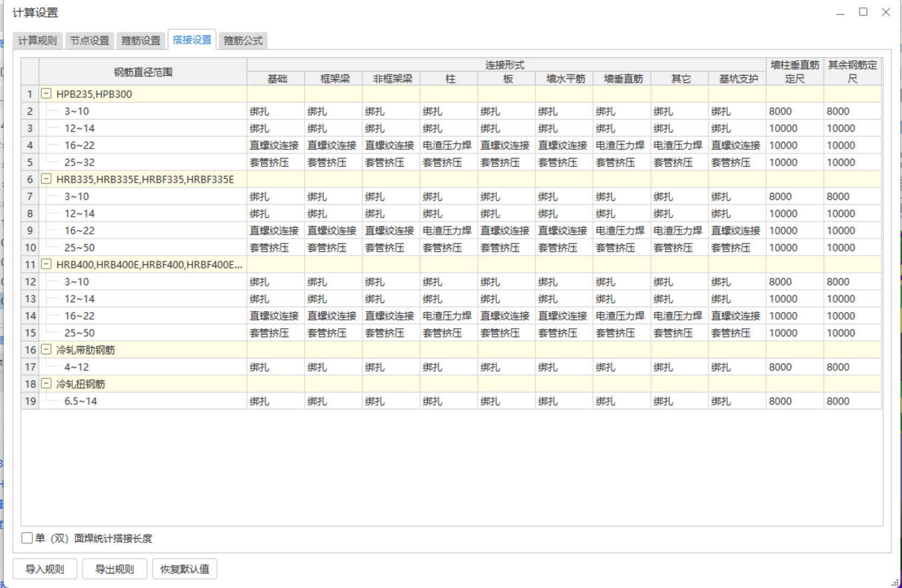Select 柱 cell in row 9 电渣压力焊
Viewport: 902px width, 588px height.
(x=449, y=231)
